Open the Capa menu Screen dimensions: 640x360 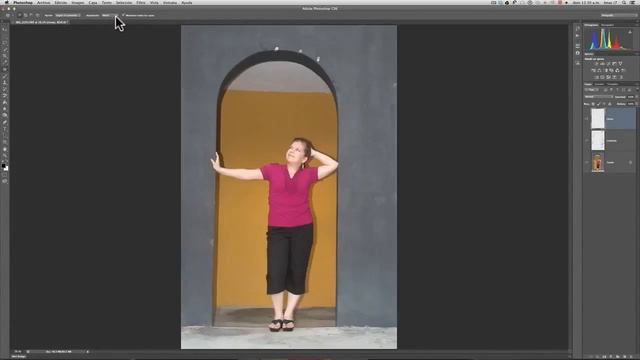pyautogui.click(x=93, y=2)
